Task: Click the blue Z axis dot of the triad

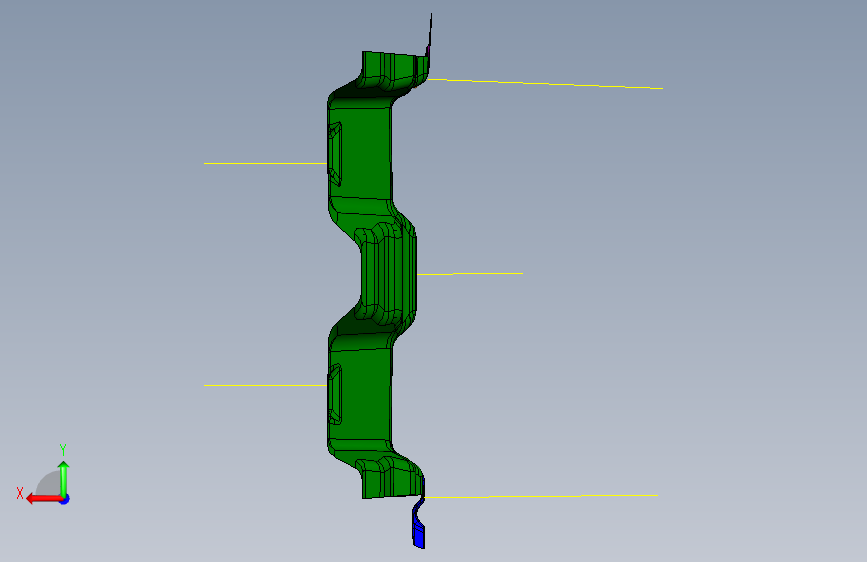Action: [65, 499]
